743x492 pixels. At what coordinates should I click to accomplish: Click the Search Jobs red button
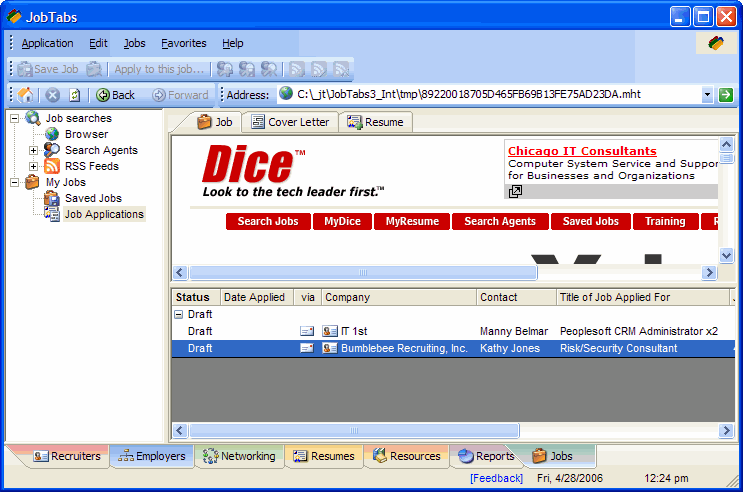[268, 221]
